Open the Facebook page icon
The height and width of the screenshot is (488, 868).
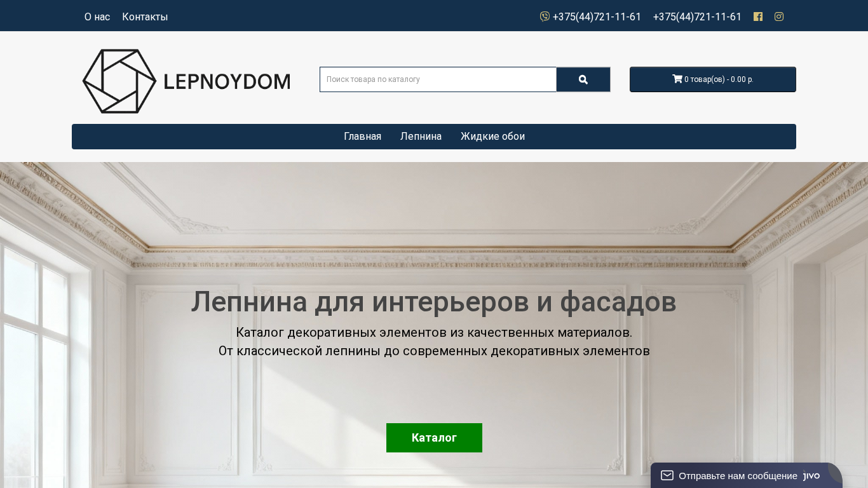pyautogui.click(x=758, y=17)
